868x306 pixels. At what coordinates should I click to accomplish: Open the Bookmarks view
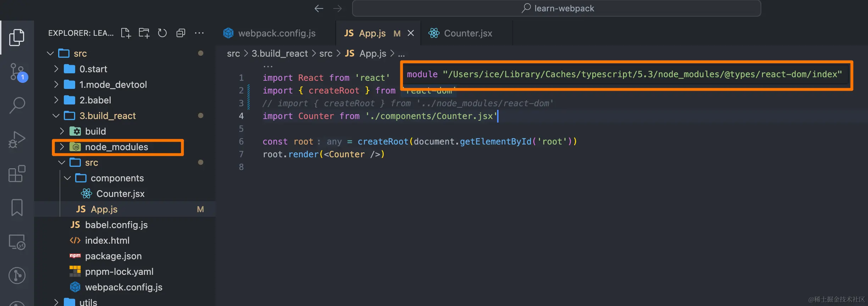(17, 208)
